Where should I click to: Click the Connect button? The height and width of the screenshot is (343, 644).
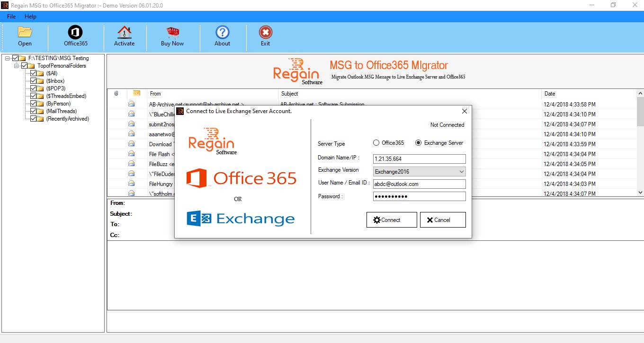point(392,220)
